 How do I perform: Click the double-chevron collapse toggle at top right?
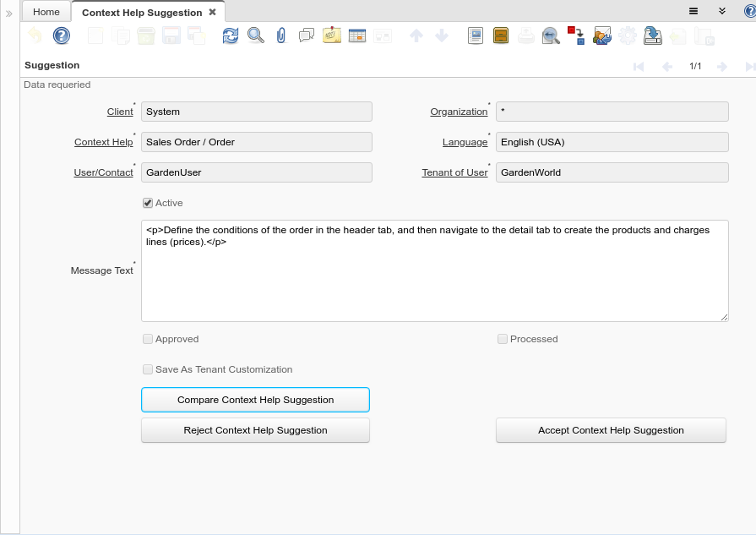pos(721,11)
